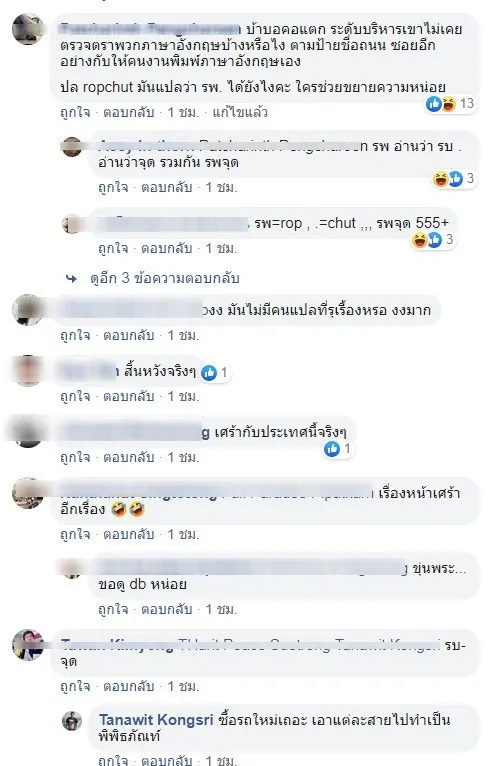Click avatar of the 'รบ-จุด' commenter

pos(28,645)
